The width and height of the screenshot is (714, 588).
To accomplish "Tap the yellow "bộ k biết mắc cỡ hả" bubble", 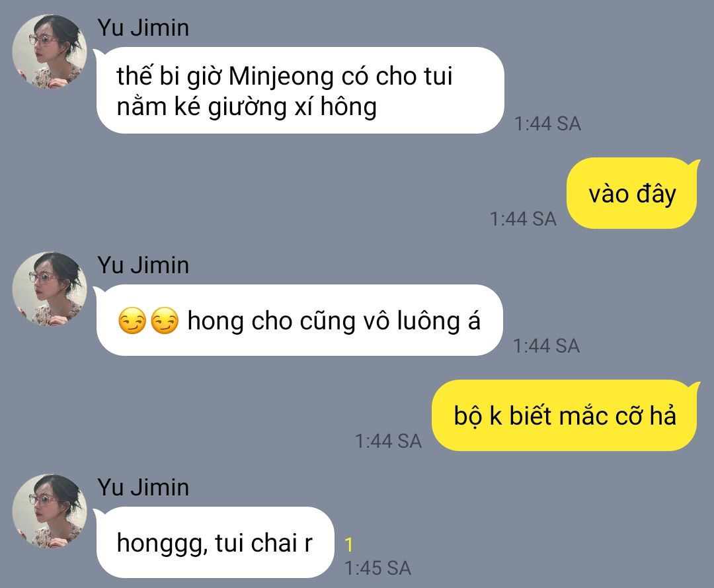I will [565, 415].
